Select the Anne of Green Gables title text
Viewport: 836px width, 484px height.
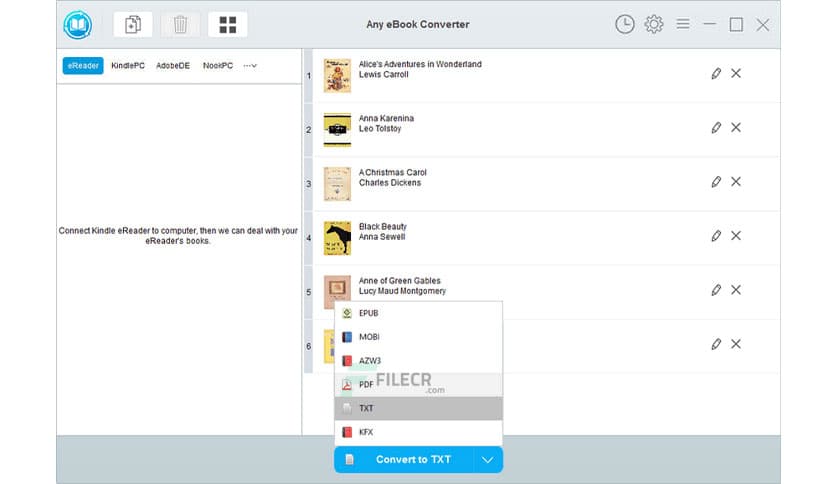click(x=399, y=280)
